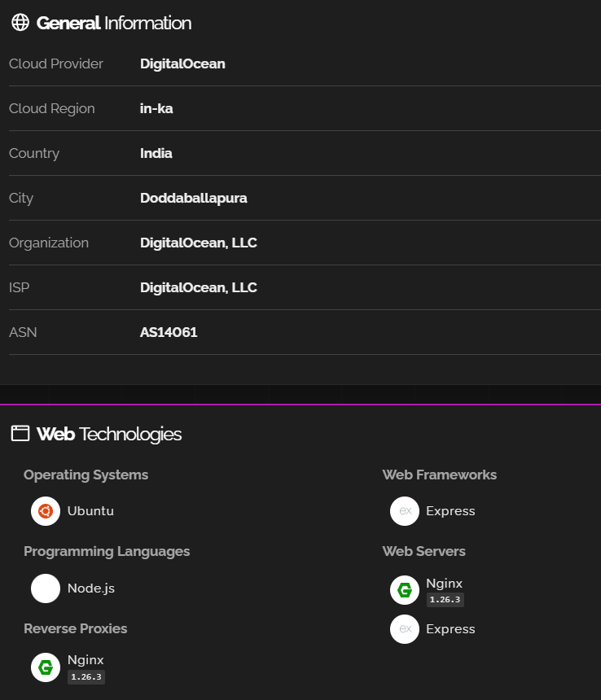Click the Web Frameworks subheading

[x=440, y=475]
